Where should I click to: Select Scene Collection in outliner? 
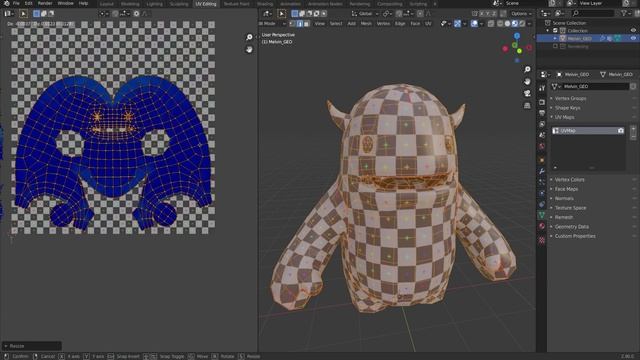(569, 23)
